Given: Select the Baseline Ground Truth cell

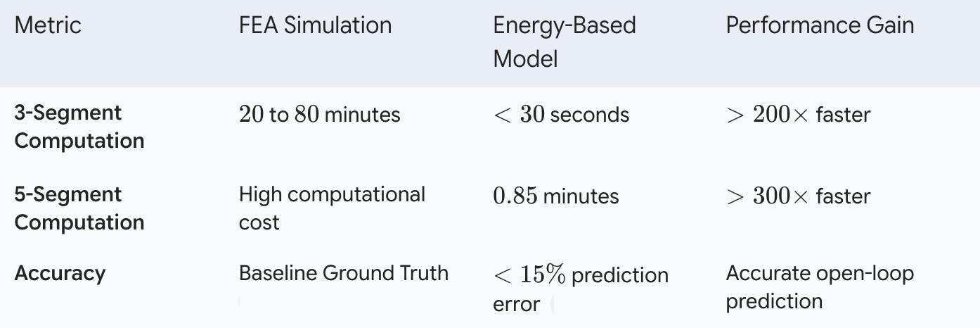Looking at the screenshot, I should pos(344,273).
